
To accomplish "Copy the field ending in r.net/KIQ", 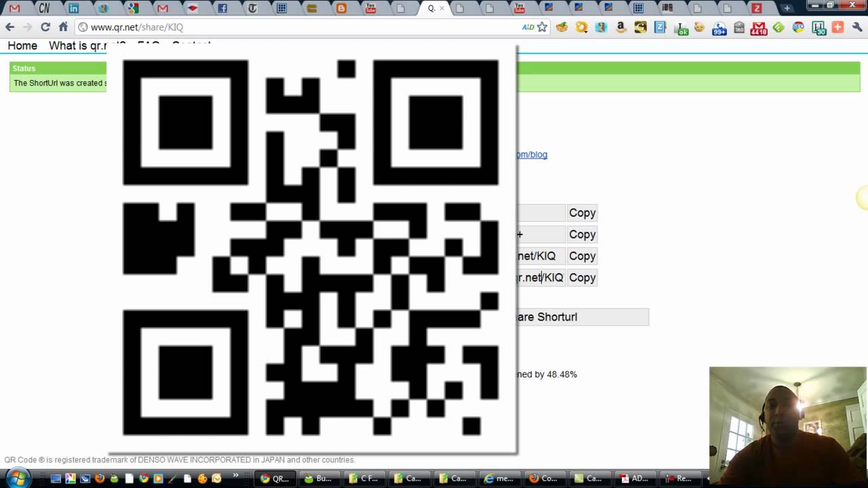I will (x=582, y=278).
